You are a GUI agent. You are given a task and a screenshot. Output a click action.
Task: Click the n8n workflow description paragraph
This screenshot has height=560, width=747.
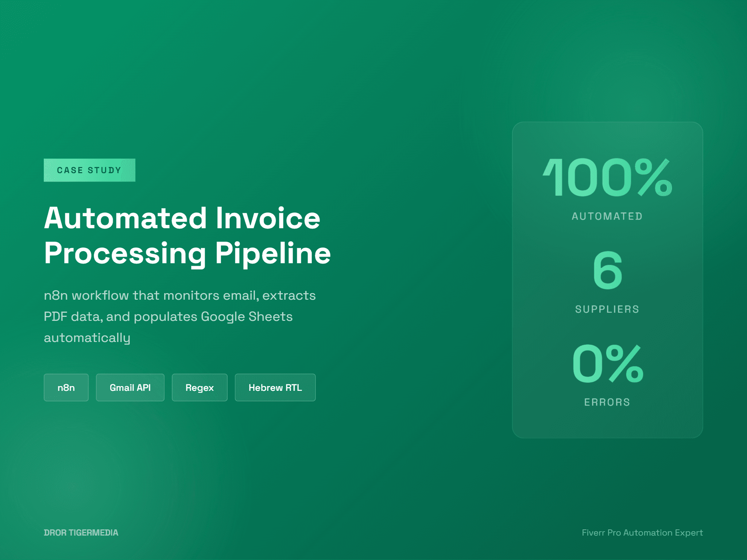(x=180, y=316)
